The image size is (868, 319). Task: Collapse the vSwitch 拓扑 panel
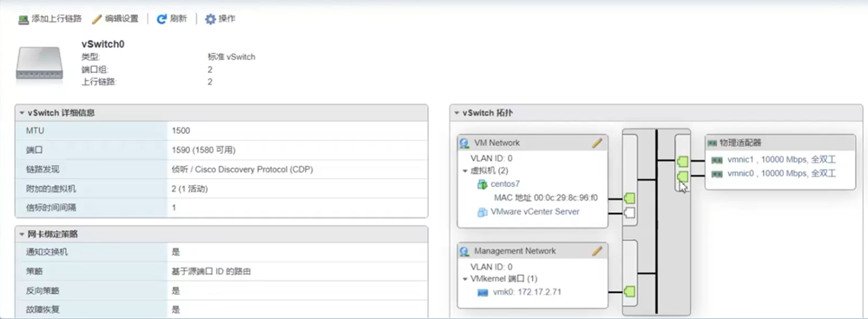pos(457,113)
